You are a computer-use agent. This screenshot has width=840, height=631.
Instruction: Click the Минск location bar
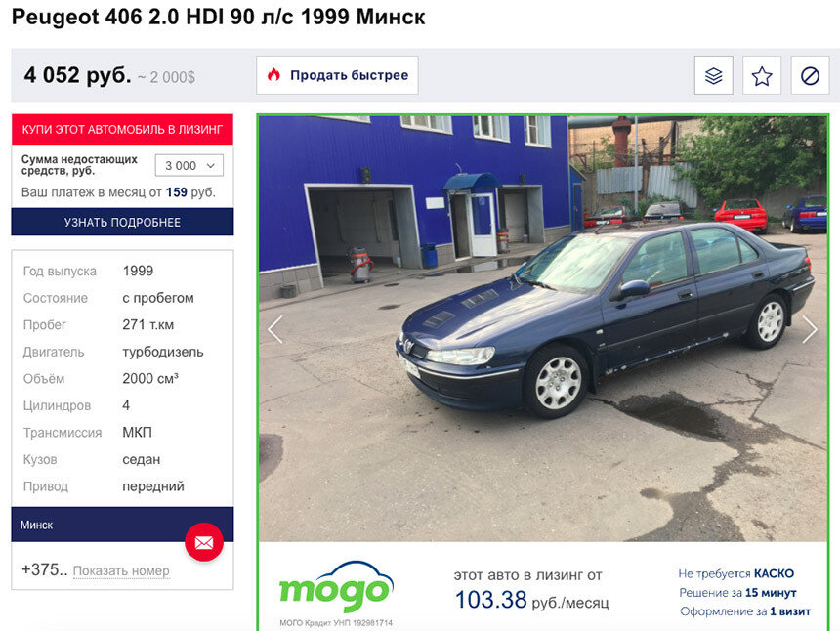click(x=122, y=525)
